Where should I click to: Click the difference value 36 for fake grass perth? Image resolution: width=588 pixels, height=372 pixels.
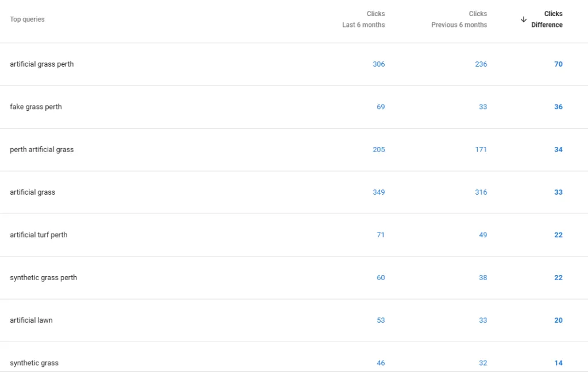(558, 107)
